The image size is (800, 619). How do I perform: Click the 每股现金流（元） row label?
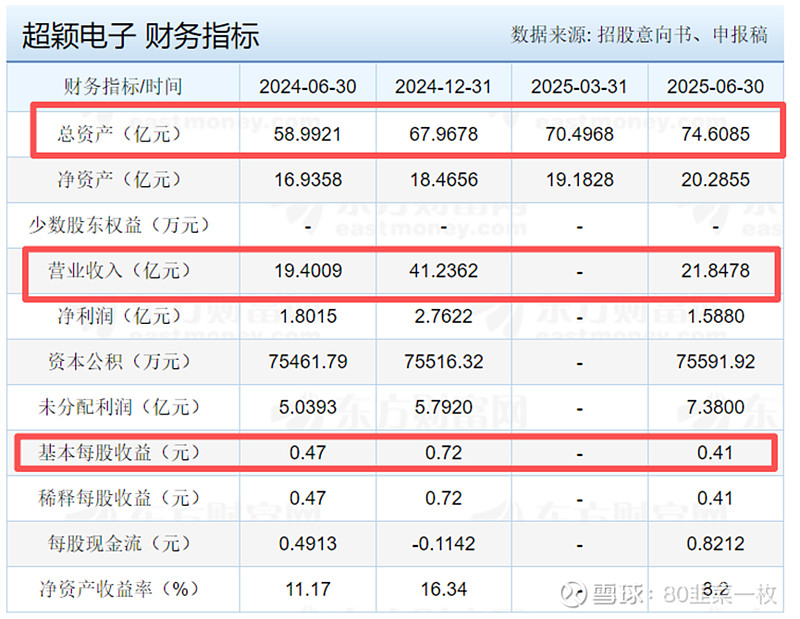click(119, 543)
